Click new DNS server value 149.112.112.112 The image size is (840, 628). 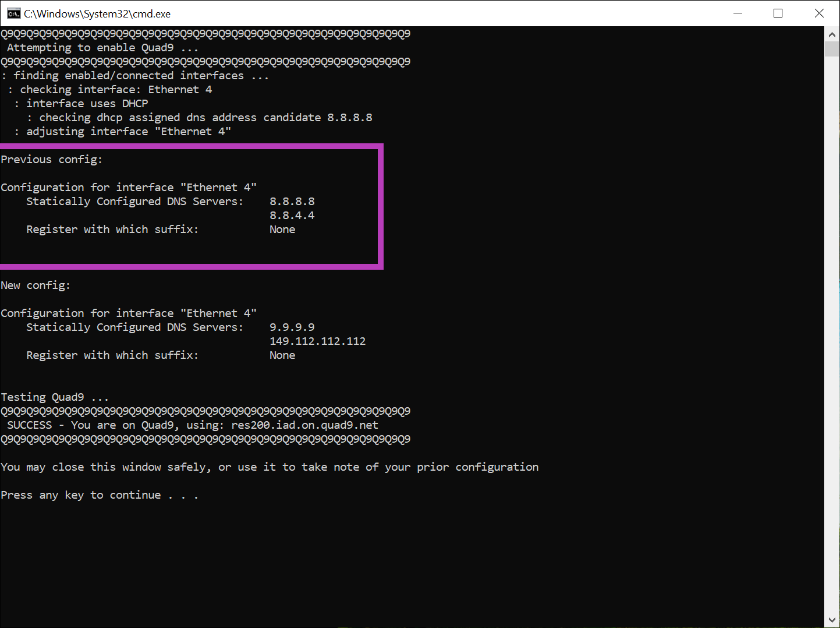tap(318, 341)
